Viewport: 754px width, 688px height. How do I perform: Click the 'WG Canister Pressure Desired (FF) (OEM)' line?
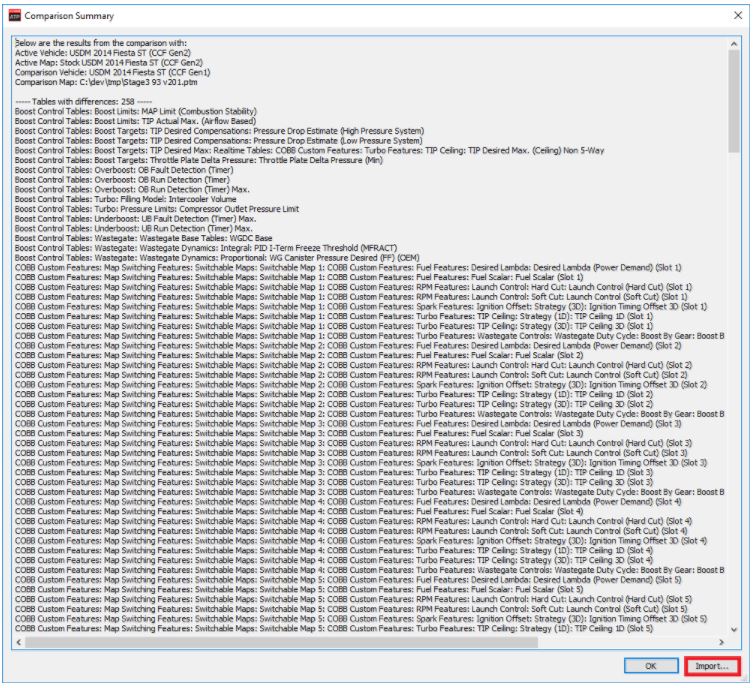click(x=217, y=258)
